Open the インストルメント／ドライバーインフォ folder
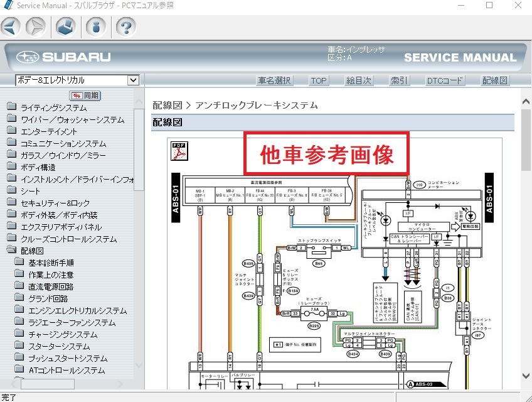The height and width of the screenshot is (402, 532). click(x=77, y=179)
